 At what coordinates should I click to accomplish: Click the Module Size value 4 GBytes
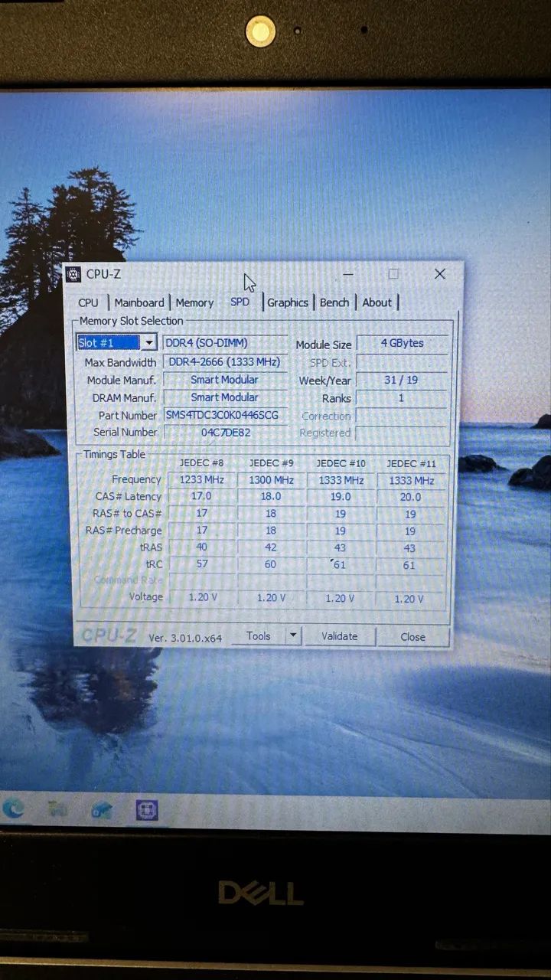coord(403,343)
